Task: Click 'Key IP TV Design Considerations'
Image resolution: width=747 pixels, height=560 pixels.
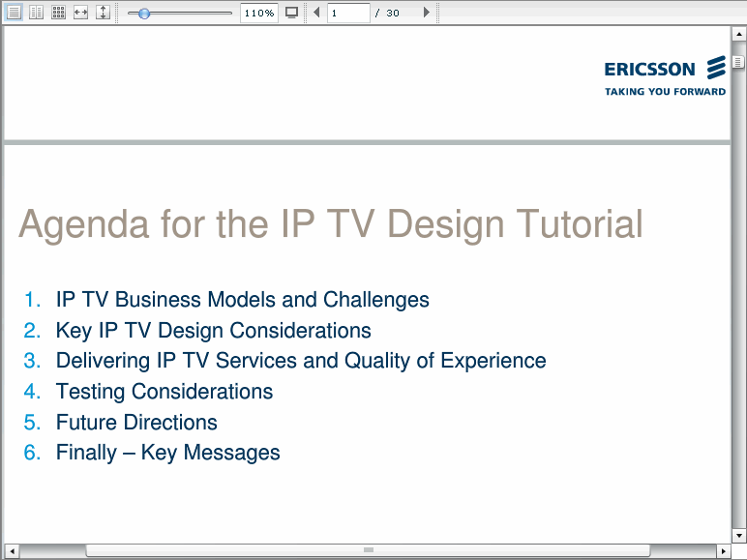Action: click(x=214, y=331)
